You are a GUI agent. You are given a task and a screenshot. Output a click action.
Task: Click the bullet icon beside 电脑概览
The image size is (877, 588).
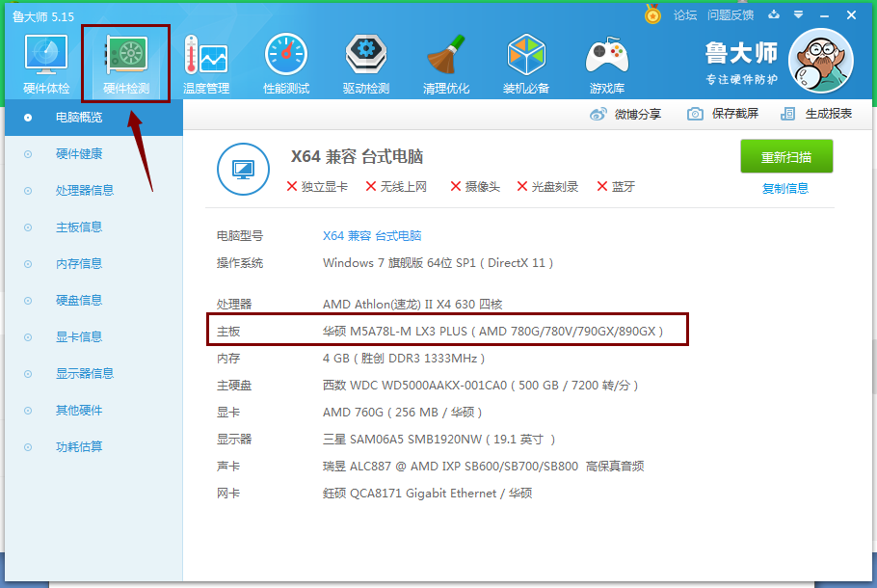pyautogui.click(x=28, y=118)
